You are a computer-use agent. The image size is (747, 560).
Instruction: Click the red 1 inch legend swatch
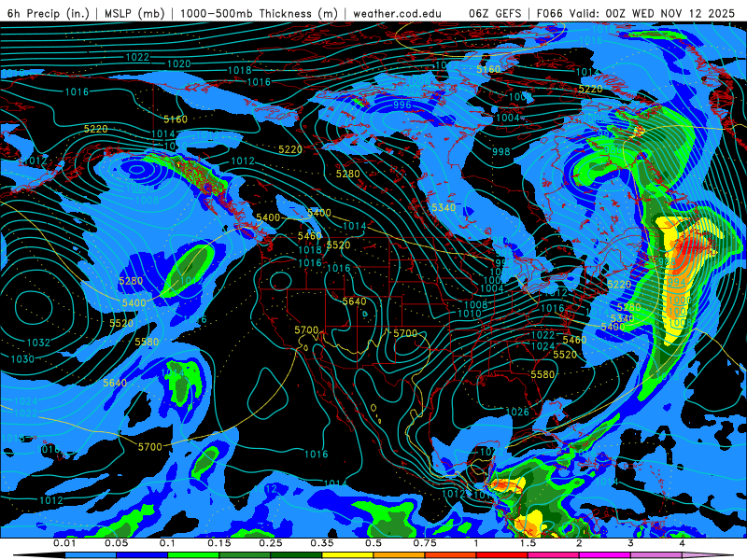(x=502, y=555)
